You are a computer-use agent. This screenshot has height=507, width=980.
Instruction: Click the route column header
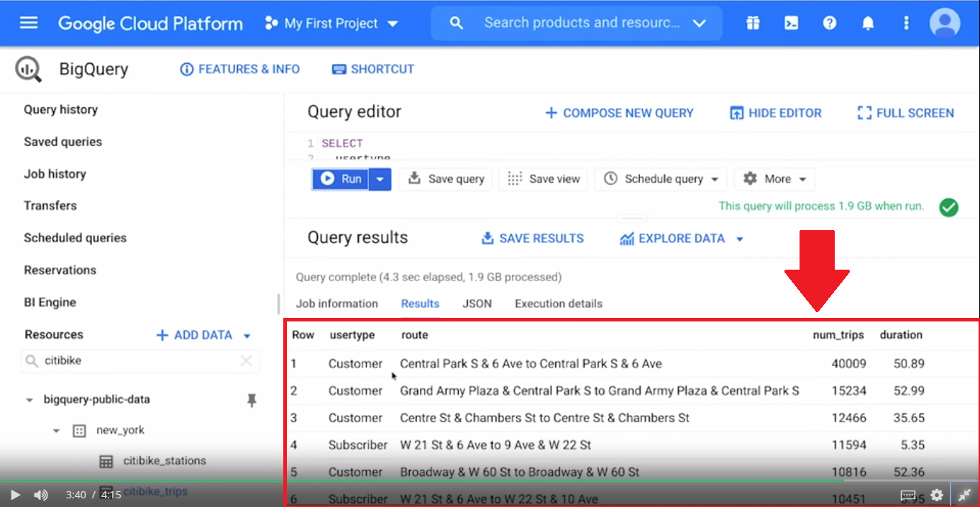pos(415,335)
